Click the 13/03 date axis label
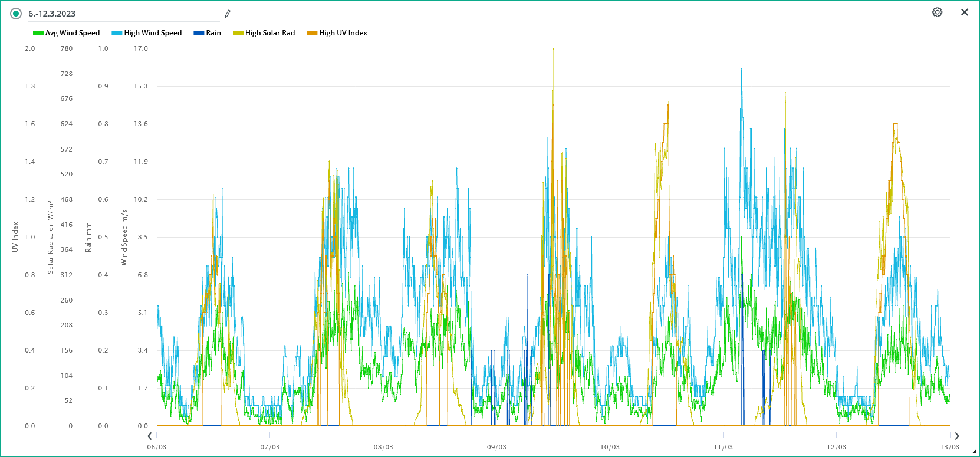This screenshot has width=980, height=457. coord(949,447)
